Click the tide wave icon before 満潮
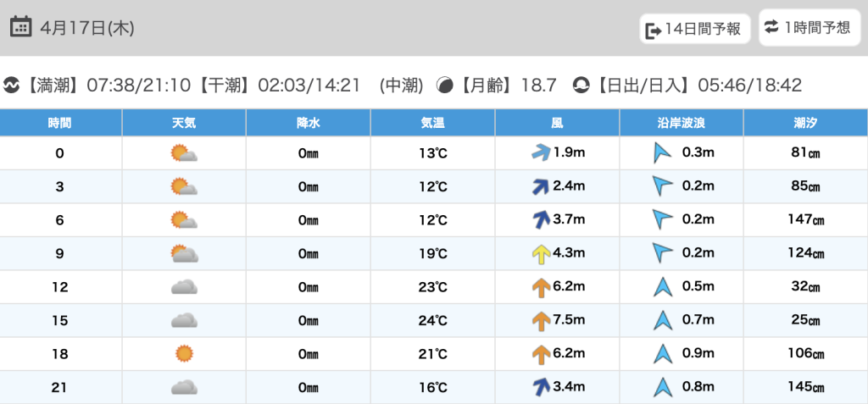 click(11, 86)
